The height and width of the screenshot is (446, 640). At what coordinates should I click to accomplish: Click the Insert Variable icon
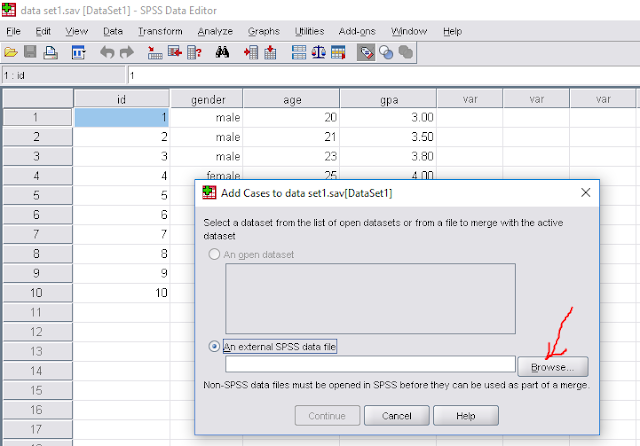[x=270, y=53]
